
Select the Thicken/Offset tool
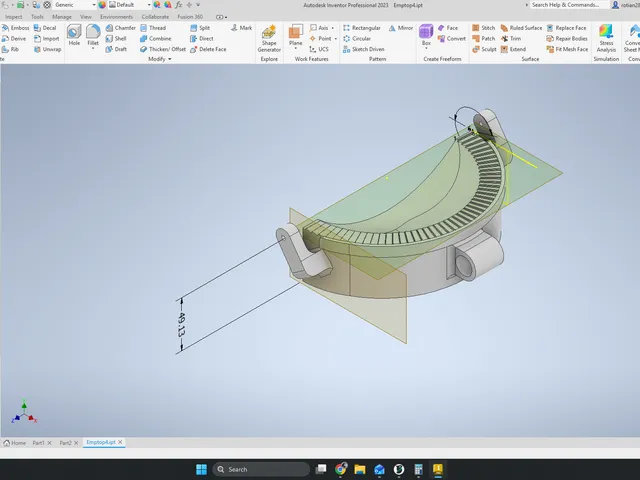[x=163, y=49]
